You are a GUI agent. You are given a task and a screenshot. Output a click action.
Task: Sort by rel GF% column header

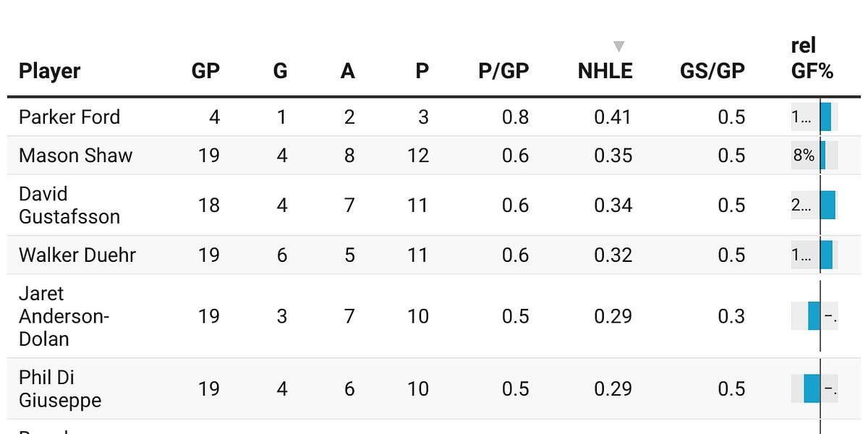812,59
